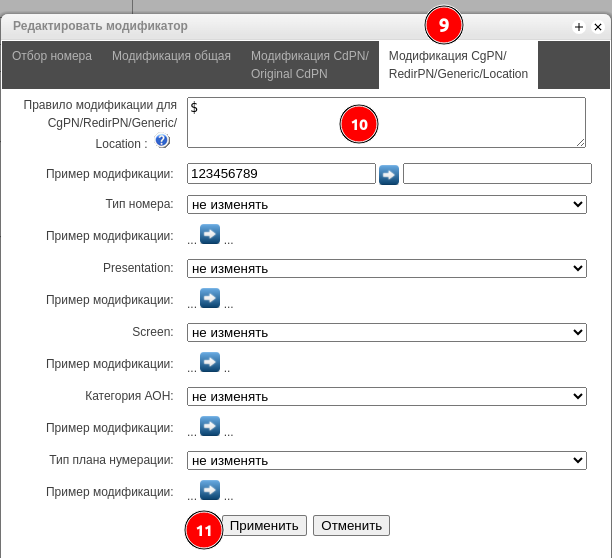This screenshot has width=612, height=558.
Task: Open the Тип номера dropdown
Action: [386, 205]
